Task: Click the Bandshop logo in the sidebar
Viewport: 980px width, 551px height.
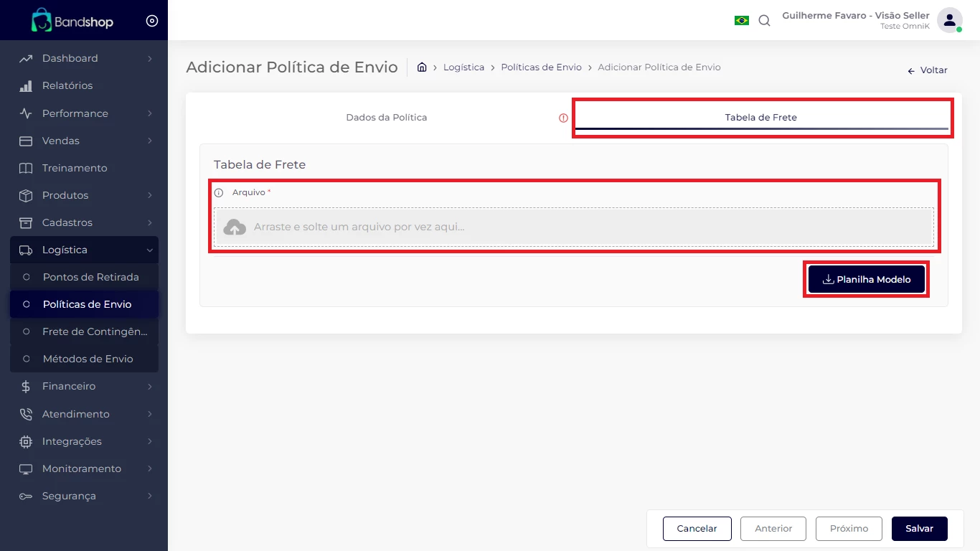Action: (72, 21)
